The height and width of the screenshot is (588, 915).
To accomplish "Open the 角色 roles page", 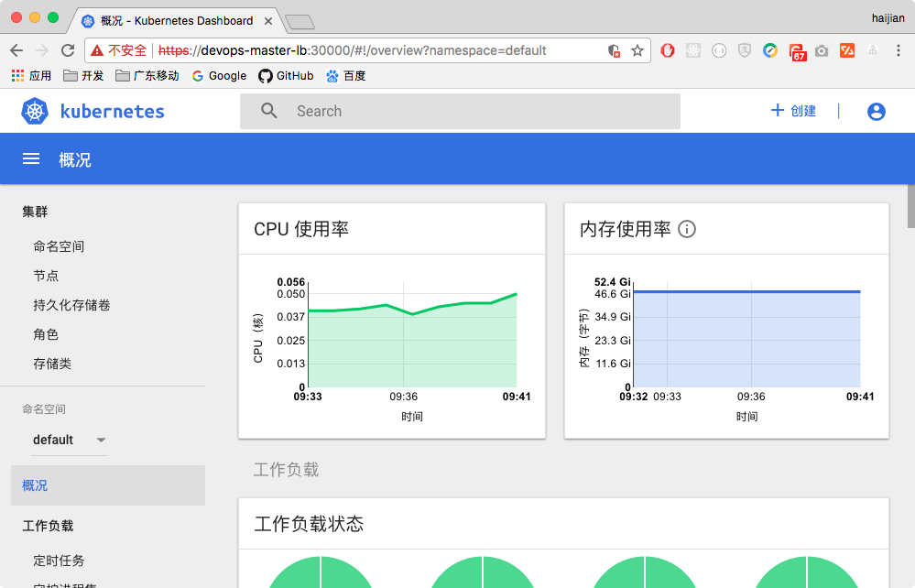I will (x=46, y=334).
